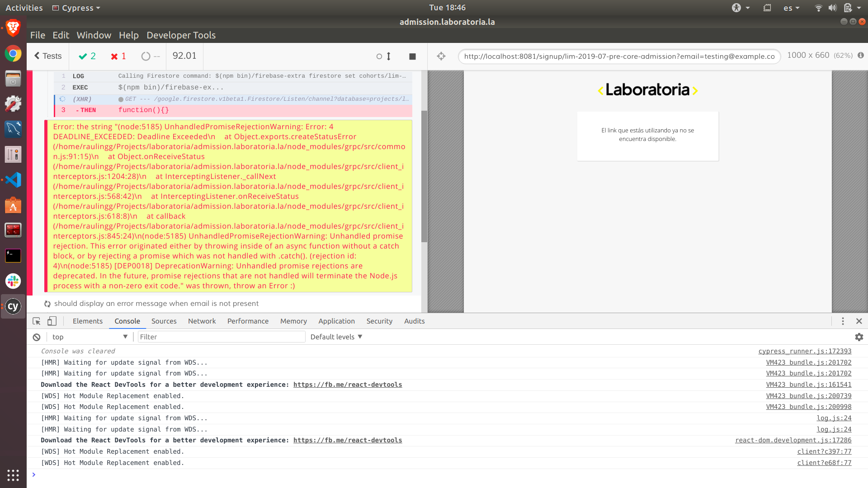Go back to the Tests list

47,56
